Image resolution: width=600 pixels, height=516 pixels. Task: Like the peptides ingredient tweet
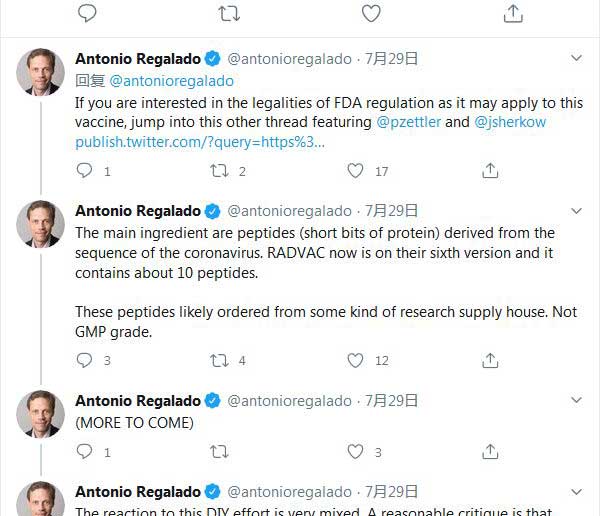pos(355,360)
